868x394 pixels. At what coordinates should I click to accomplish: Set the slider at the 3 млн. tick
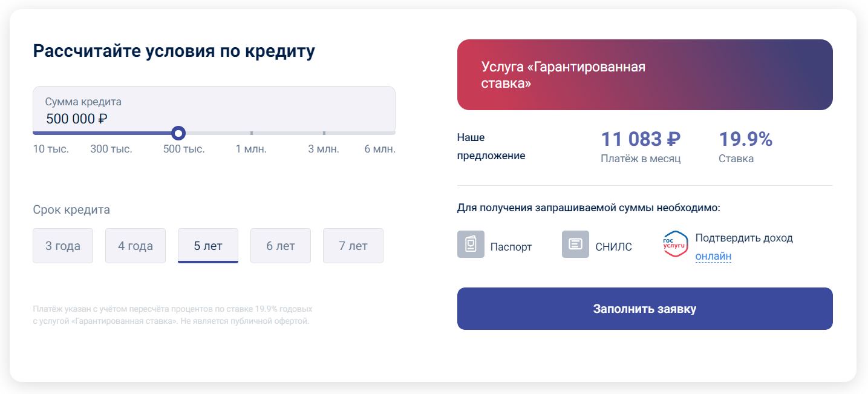tap(324, 133)
